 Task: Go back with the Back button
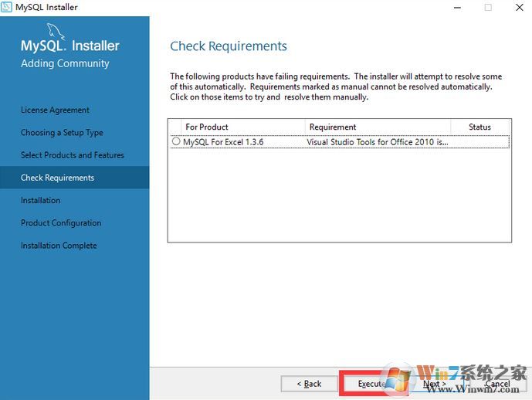coord(309,384)
